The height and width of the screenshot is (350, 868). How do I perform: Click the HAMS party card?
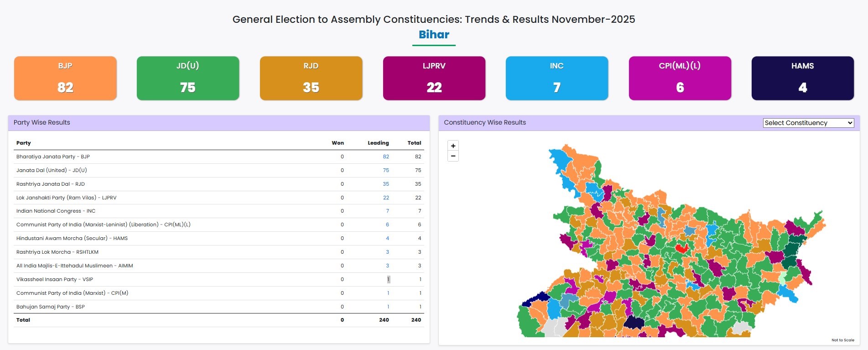(802, 78)
